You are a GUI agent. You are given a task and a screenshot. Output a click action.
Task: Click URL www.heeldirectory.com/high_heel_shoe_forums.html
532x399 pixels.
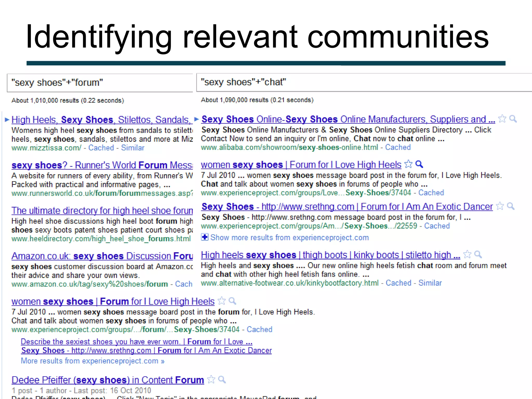[101, 239]
